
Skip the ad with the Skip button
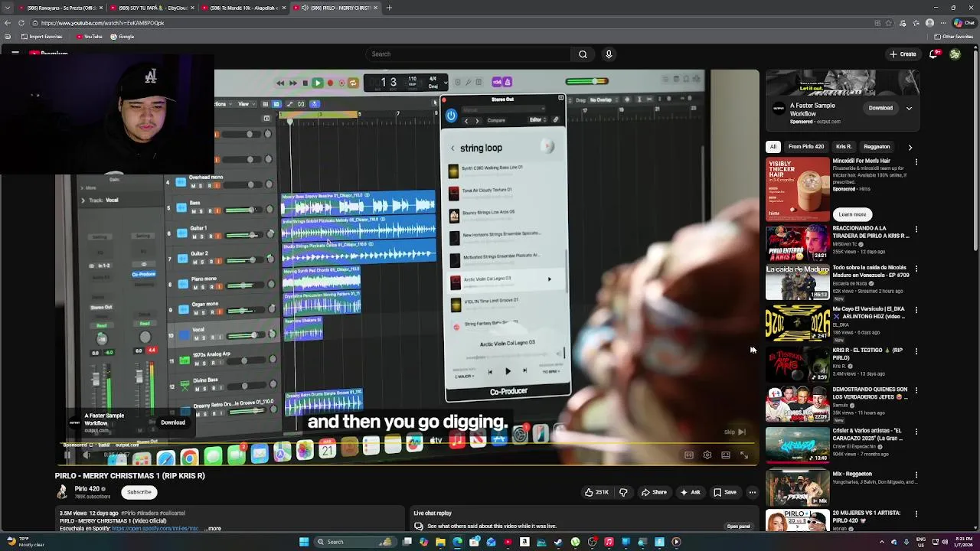[734, 432]
